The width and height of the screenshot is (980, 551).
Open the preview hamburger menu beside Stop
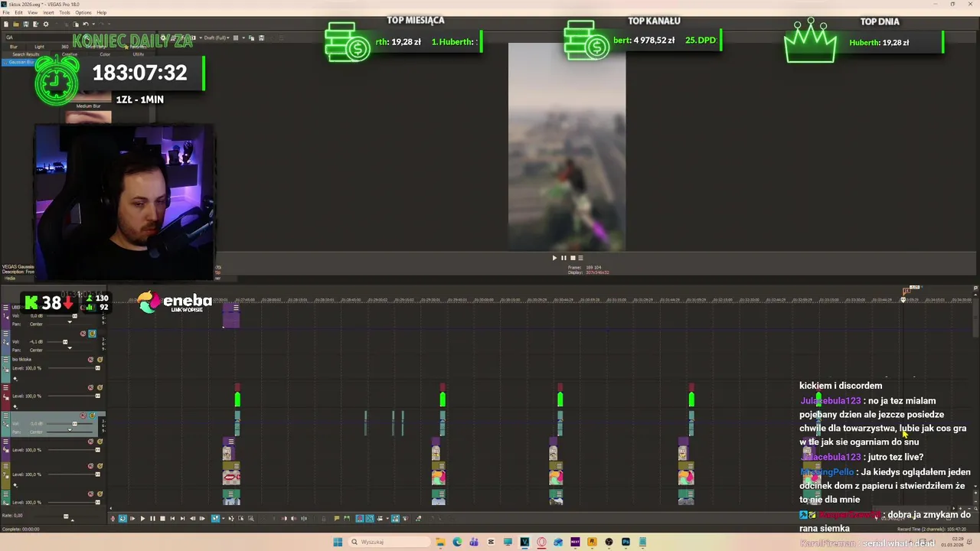coord(580,258)
